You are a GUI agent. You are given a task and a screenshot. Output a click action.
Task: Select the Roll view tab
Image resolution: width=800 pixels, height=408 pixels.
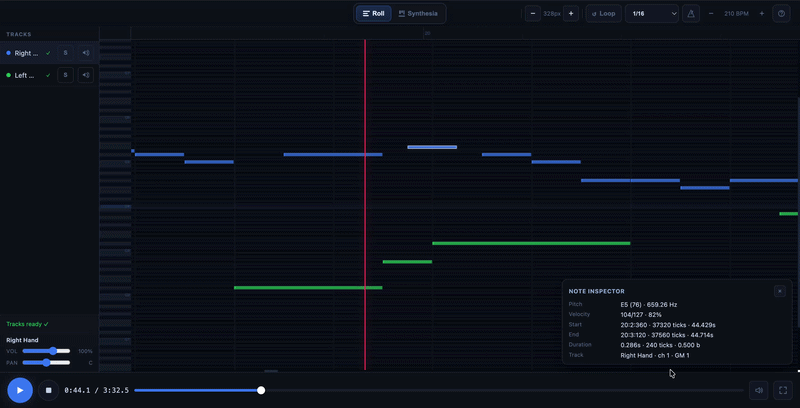point(373,14)
